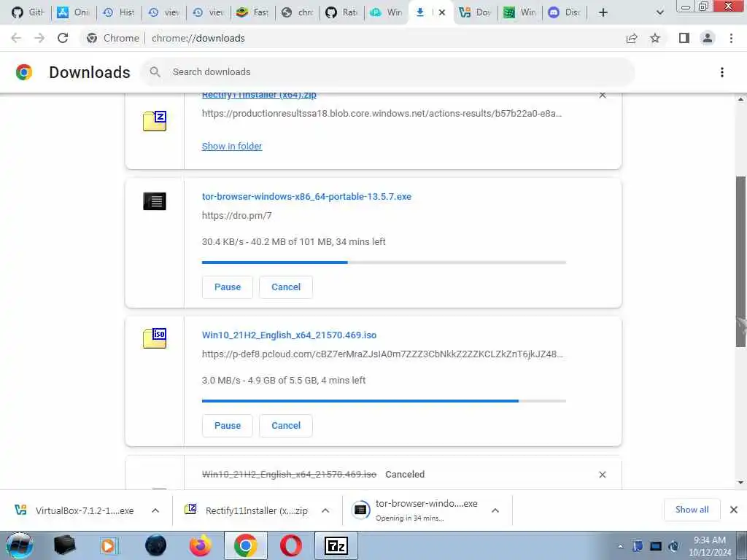Launch Firefox from the taskbar

[201, 545]
